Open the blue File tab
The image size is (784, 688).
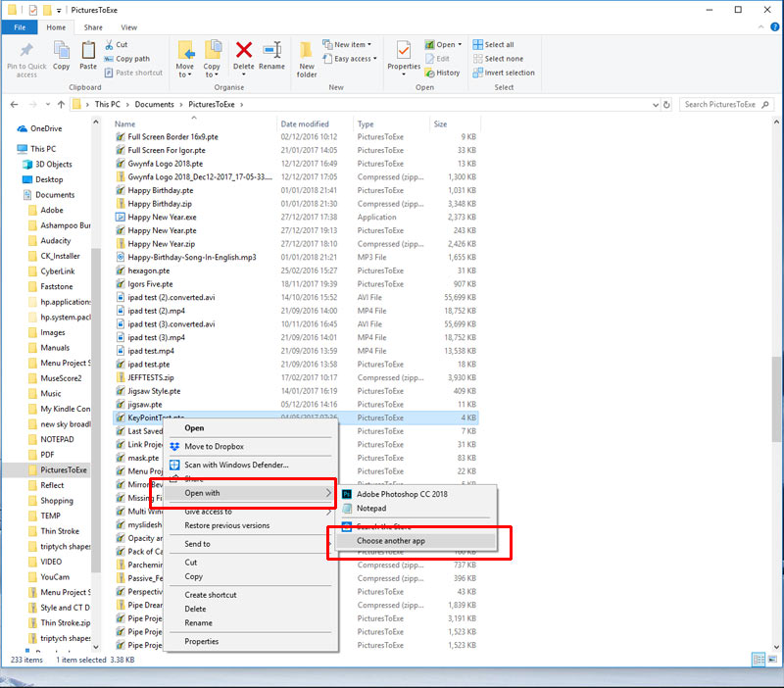point(19,27)
